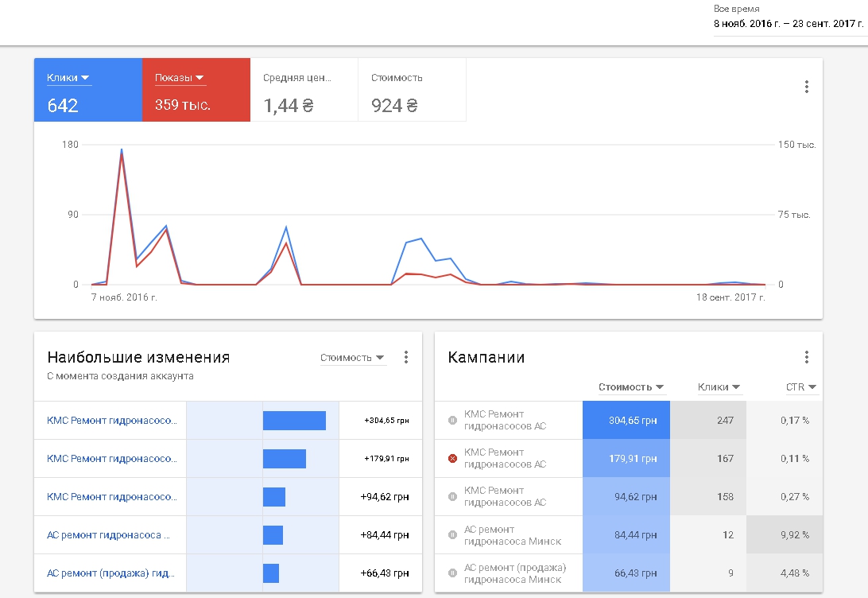Open АС ремонт (продажа) гид... change link
The width and height of the screenshot is (868, 598).
click(x=110, y=573)
